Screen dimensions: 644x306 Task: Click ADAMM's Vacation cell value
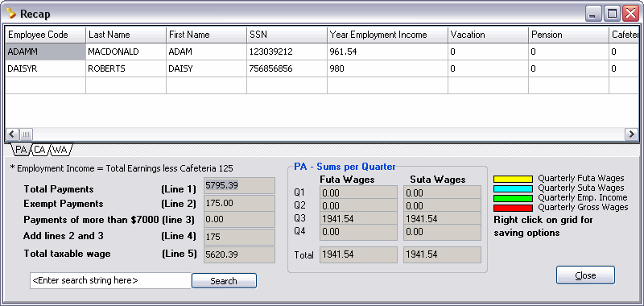(489, 52)
